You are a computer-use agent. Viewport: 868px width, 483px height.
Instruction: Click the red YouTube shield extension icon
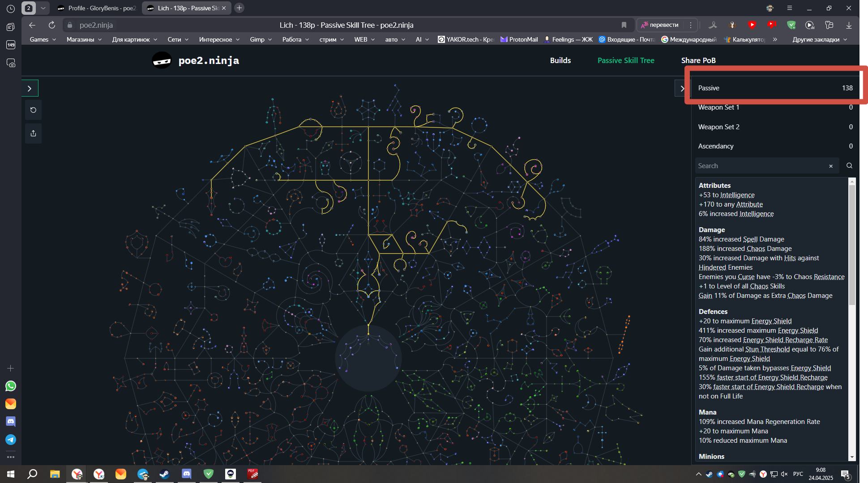[x=752, y=25]
